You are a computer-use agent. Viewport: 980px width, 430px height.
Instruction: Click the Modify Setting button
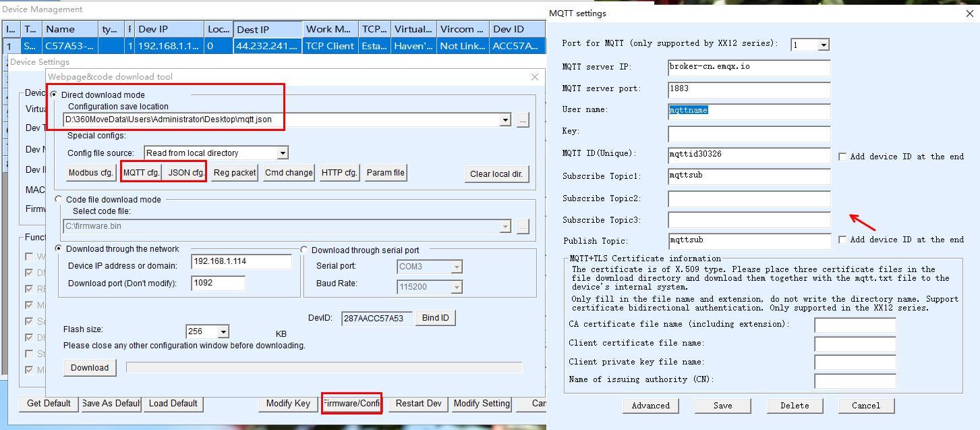pos(482,404)
